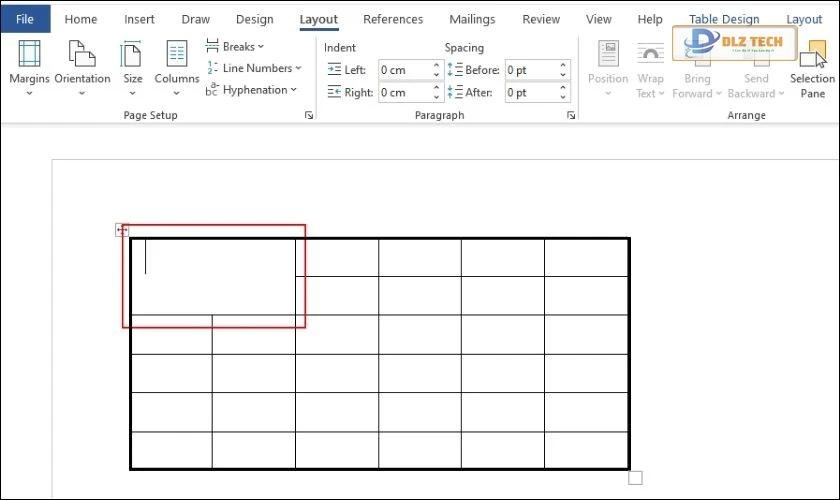Launch Page Setup dialog expander
840x500 pixels.
pyautogui.click(x=309, y=116)
